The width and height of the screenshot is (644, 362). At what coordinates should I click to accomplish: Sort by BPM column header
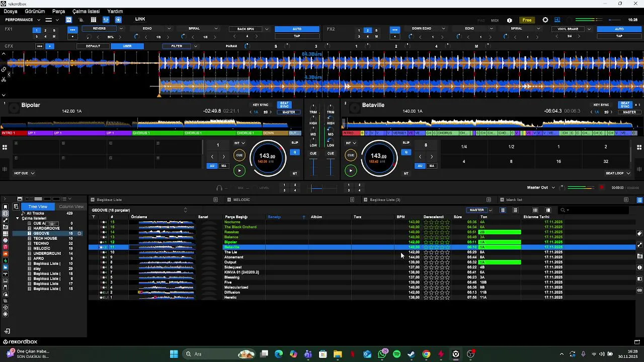400,217
